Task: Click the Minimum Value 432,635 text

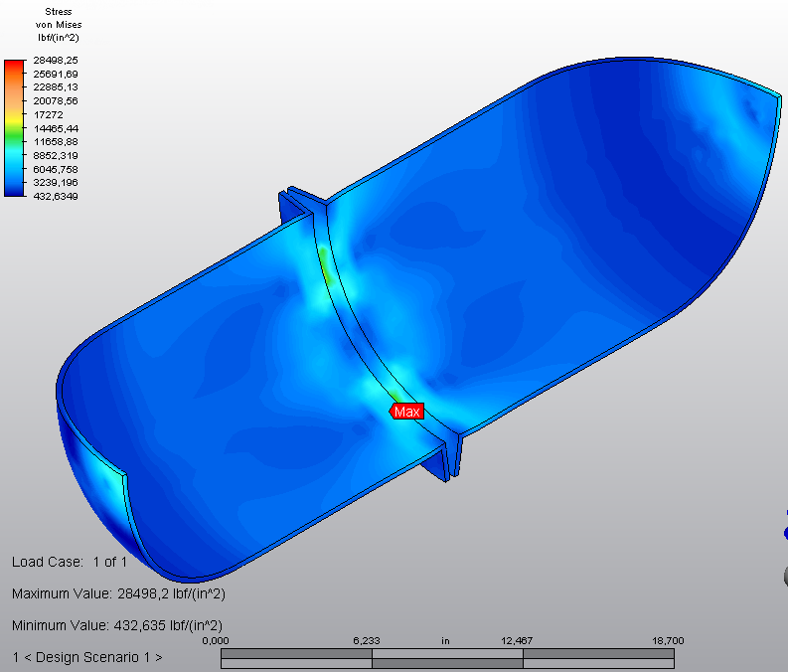Action: coord(117,625)
